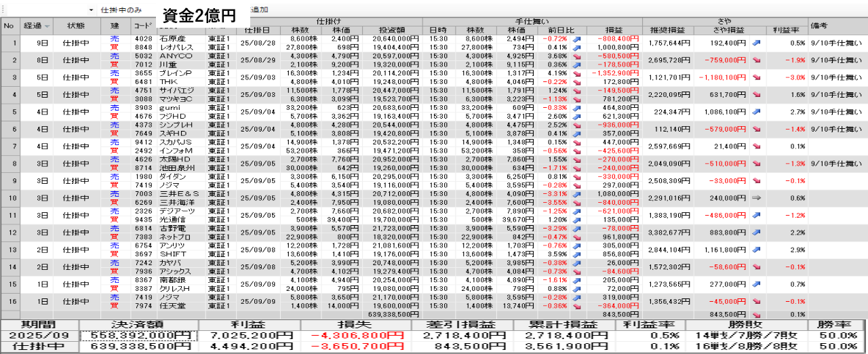Click blue up arrow beside 1,086,100円

(x=756, y=112)
